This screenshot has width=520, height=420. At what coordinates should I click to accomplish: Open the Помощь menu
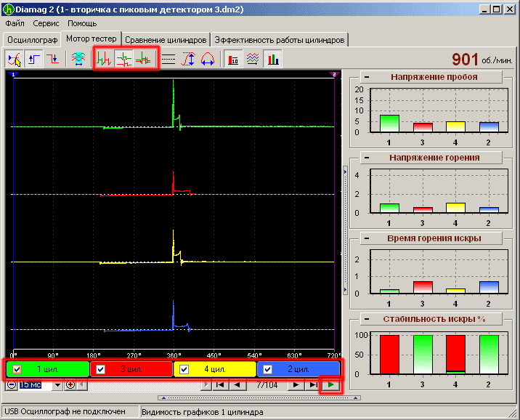(x=82, y=23)
